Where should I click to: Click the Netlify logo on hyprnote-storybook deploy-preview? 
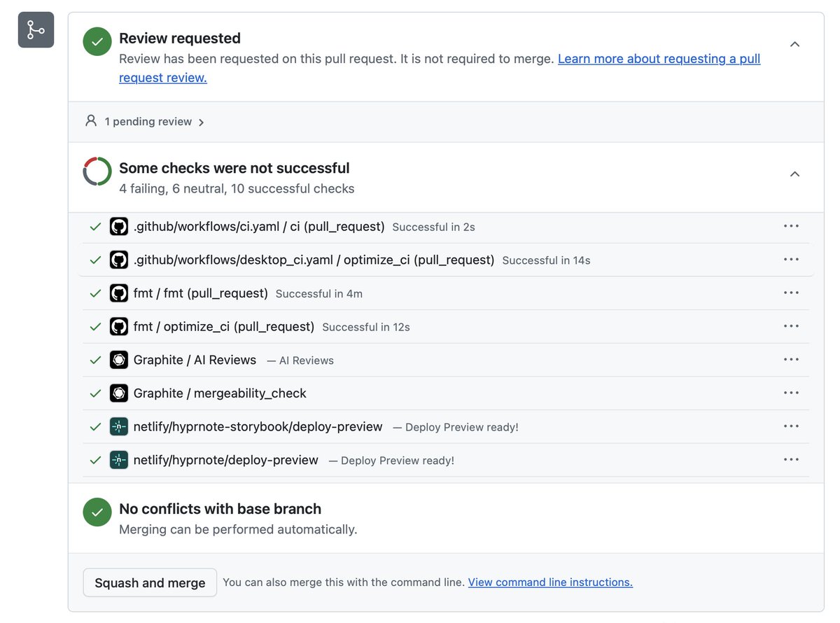click(119, 426)
